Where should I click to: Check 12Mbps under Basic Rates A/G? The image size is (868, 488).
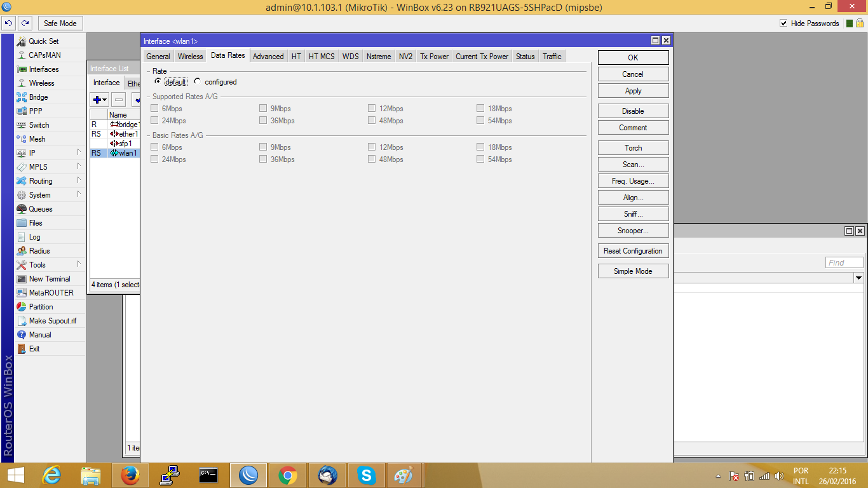(x=372, y=147)
